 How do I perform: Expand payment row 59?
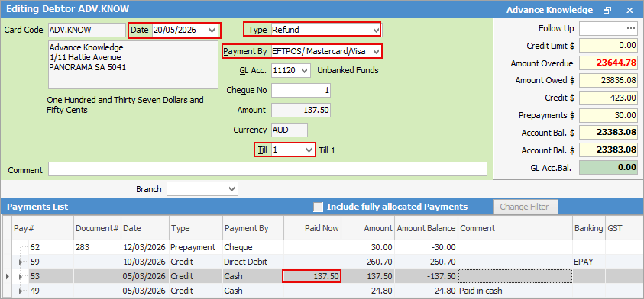tap(21, 262)
